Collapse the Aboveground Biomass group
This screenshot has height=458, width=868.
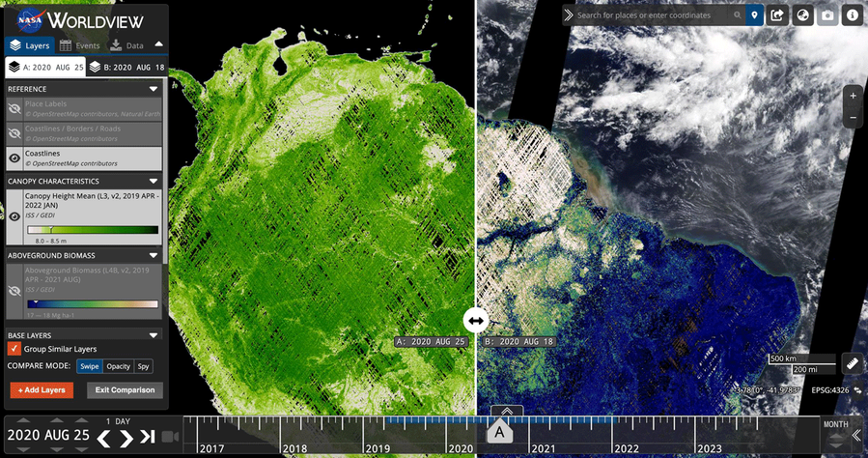point(153,254)
